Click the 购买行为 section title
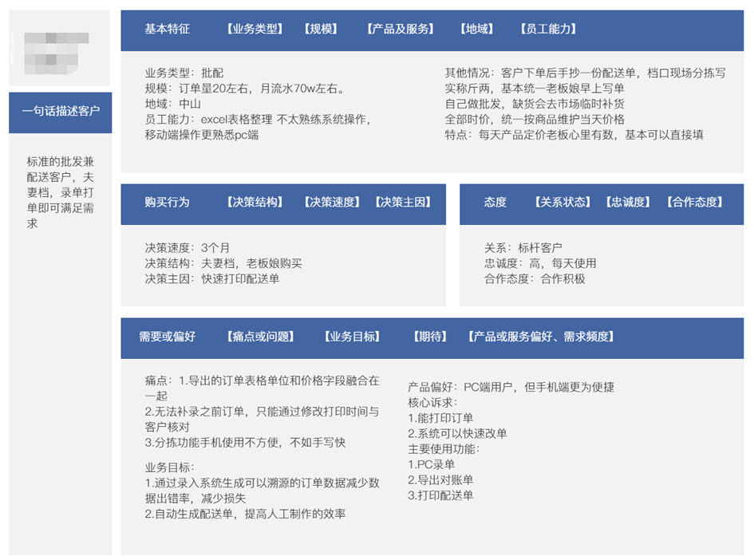The width and height of the screenshot is (754, 560). click(x=168, y=202)
